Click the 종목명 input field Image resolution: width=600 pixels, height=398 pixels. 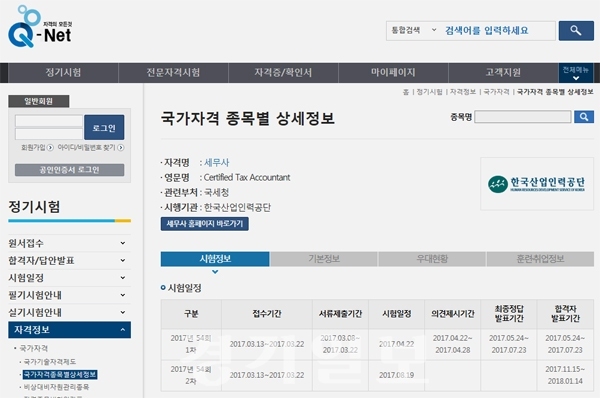(523, 117)
